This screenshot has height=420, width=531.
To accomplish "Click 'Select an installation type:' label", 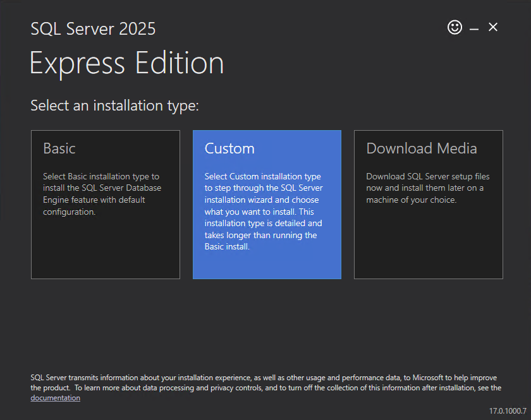I will coord(115,105).
